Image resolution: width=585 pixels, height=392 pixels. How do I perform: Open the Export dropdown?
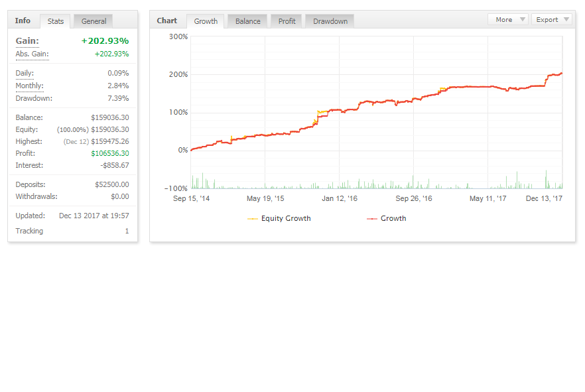552,19
